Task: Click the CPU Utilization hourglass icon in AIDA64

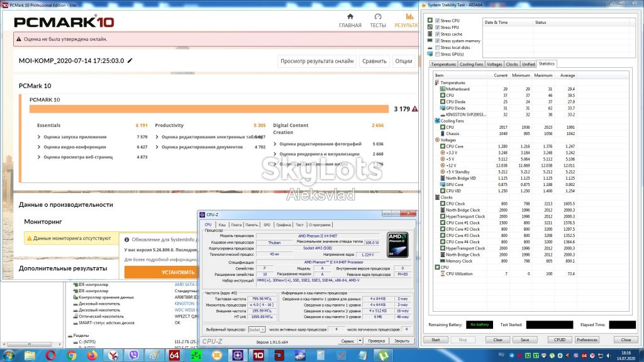Action: click(442, 273)
